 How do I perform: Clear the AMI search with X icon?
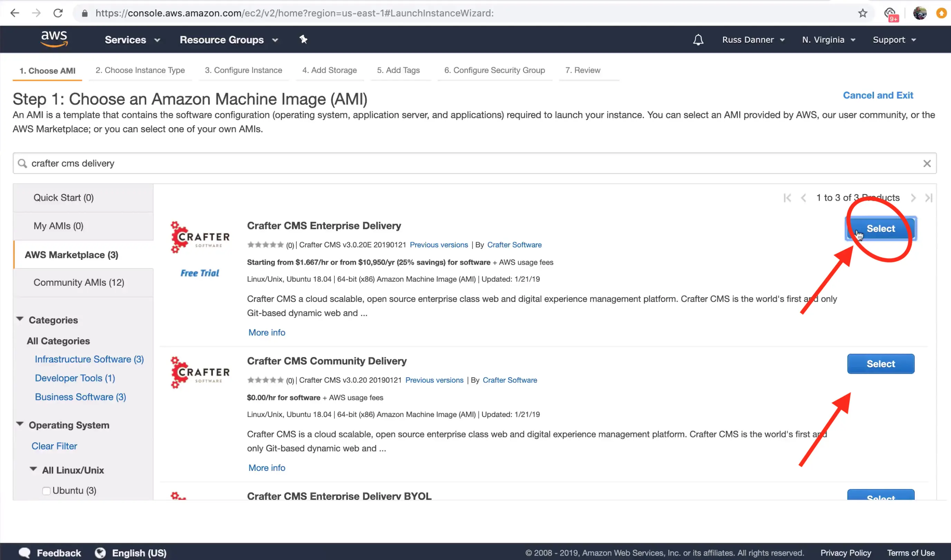[926, 163]
